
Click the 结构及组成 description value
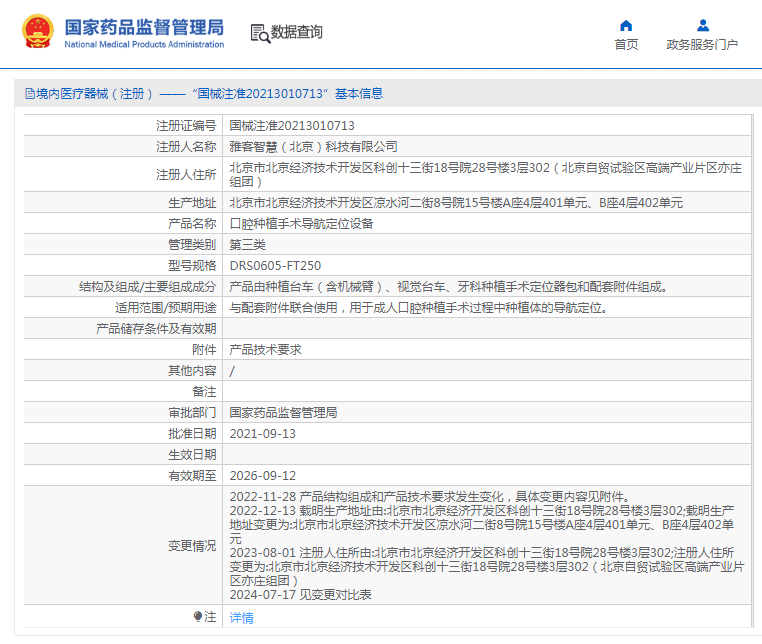448,287
